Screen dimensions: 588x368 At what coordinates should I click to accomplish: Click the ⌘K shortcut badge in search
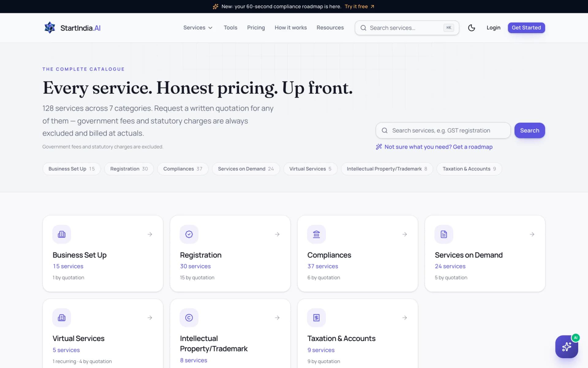tap(449, 28)
